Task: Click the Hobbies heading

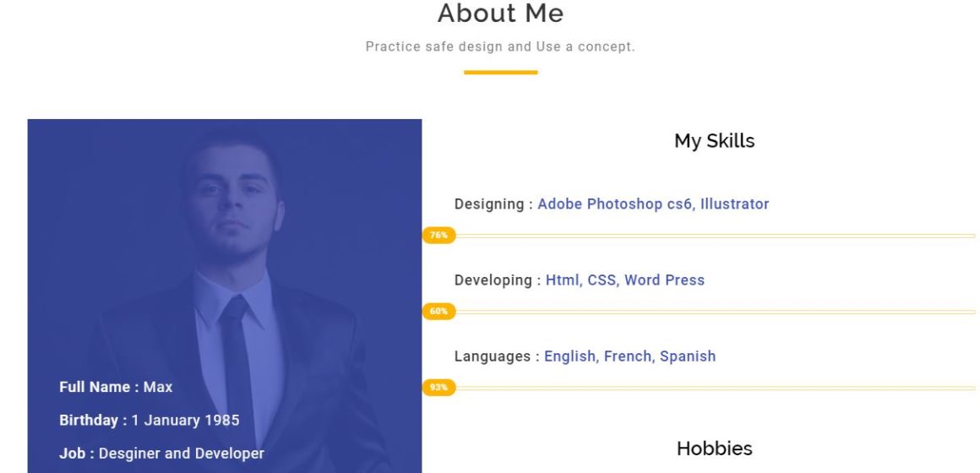Action: 715,448
